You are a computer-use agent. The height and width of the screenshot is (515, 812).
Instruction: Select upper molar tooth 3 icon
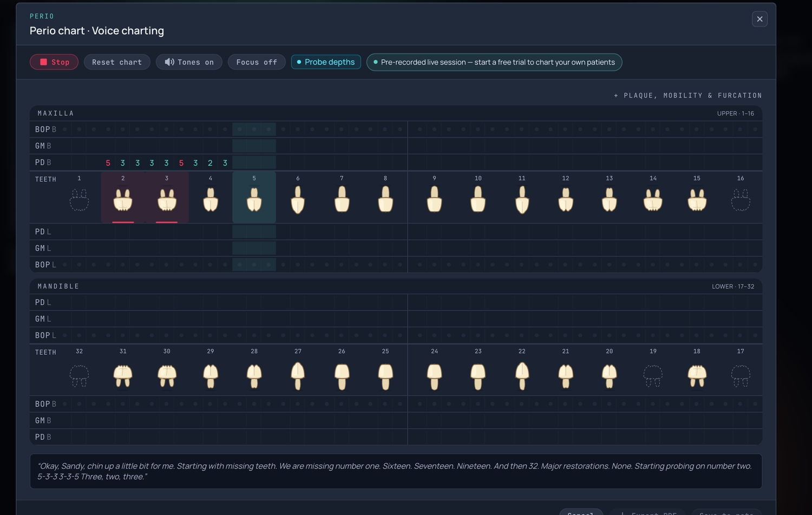pyautogui.click(x=167, y=200)
